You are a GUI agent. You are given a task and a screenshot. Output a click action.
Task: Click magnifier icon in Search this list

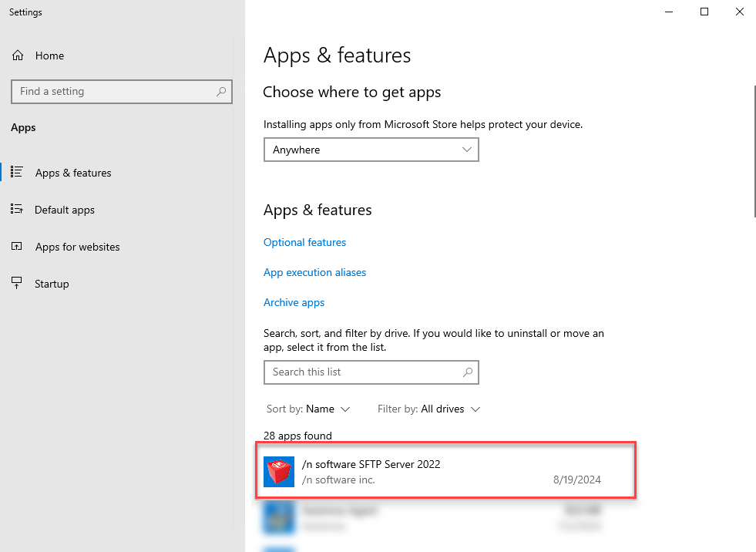click(468, 372)
